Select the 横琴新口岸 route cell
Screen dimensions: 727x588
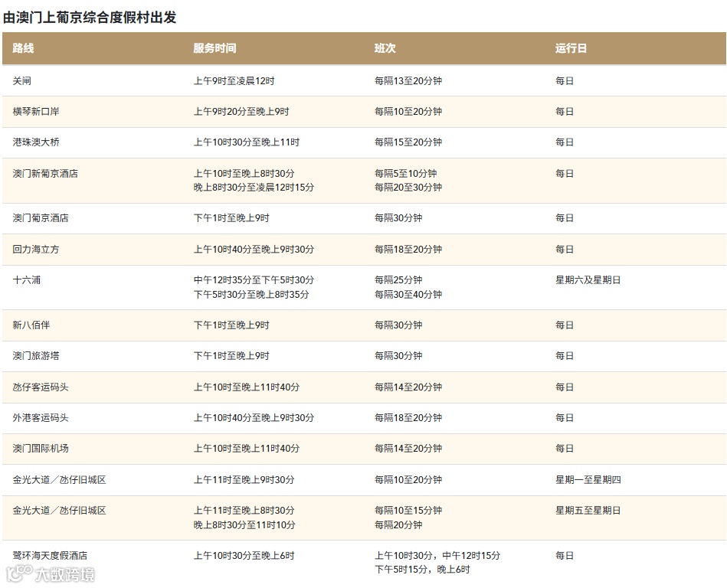(x=36, y=112)
